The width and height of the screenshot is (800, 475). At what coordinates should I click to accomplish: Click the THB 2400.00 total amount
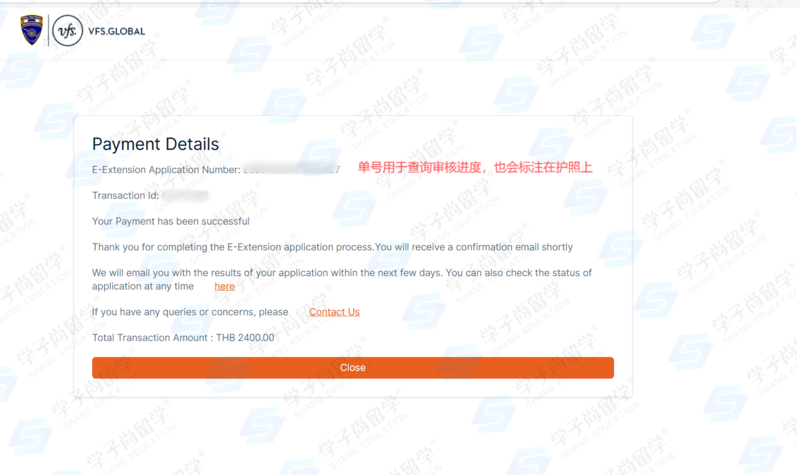pos(245,338)
